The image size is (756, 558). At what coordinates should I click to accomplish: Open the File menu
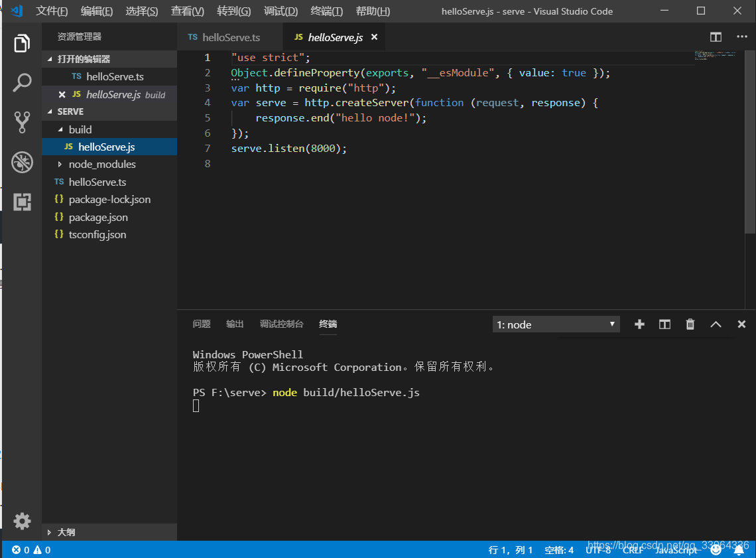[x=52, y=11]
